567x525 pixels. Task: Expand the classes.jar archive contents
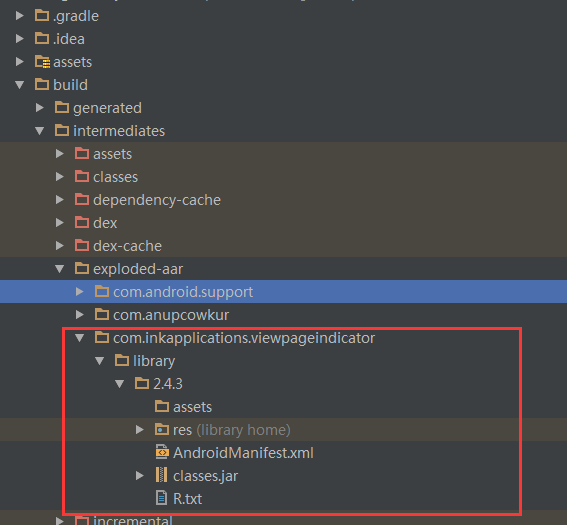[140, 475]
